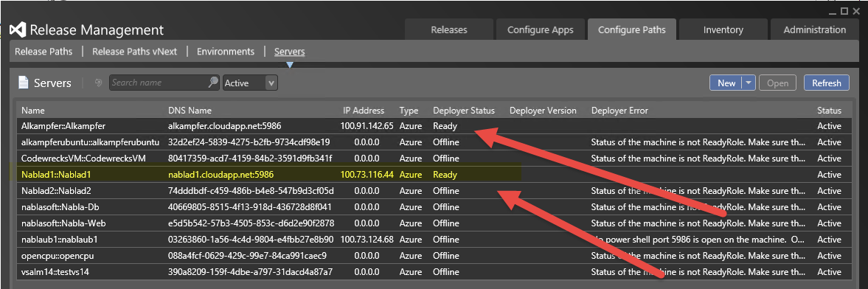The height and width of the screenshot is (289, 868).
Task: Click the clear filter icon beside search
Action: tap(99, 83)
